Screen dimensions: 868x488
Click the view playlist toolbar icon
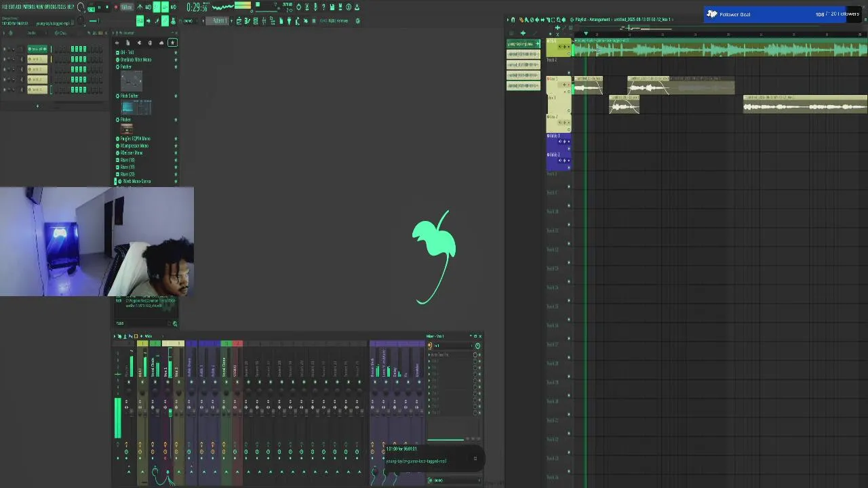tap(239, 21)
